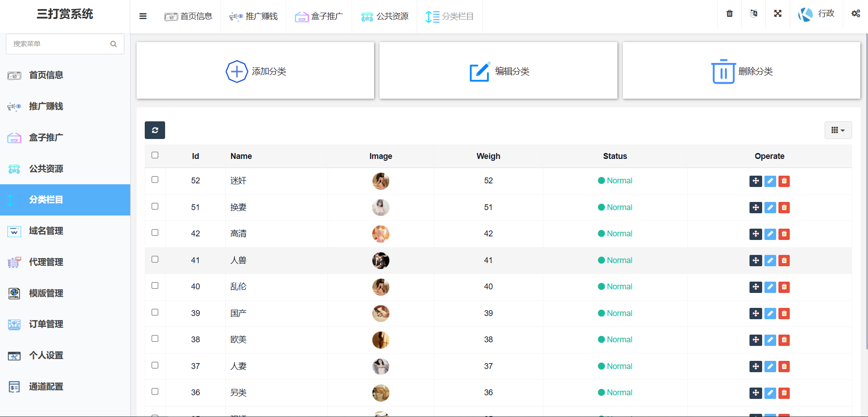Click the blue edit icon for Id 52

pos(770,181)
